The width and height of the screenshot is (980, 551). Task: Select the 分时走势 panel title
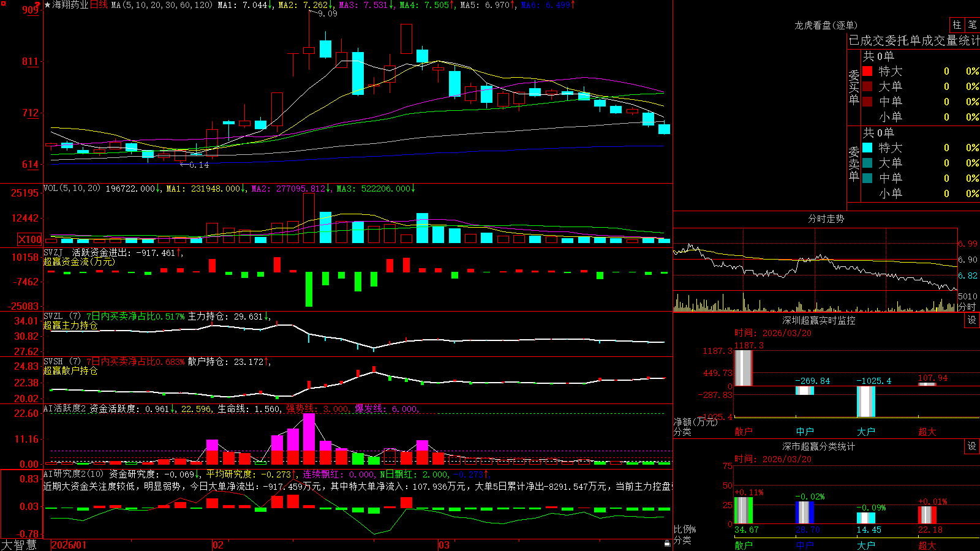(826, 219)
